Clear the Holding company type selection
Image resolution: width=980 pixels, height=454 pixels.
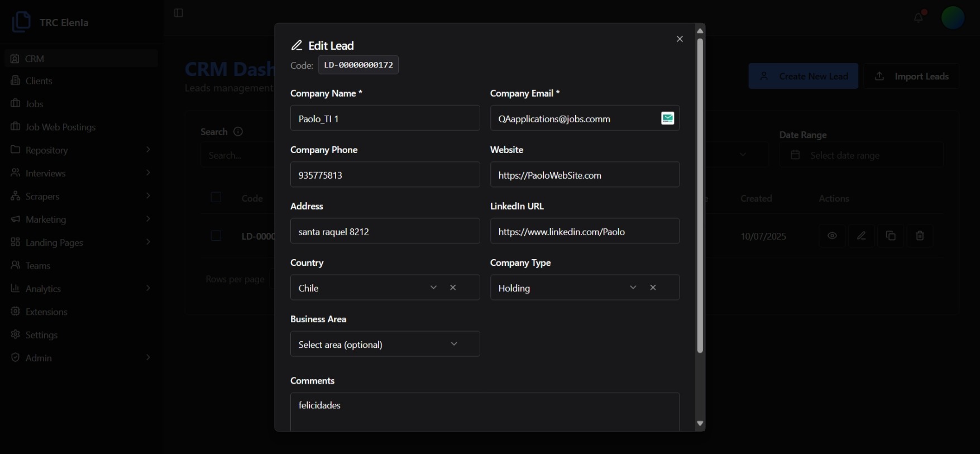click(x=653, y=288)
